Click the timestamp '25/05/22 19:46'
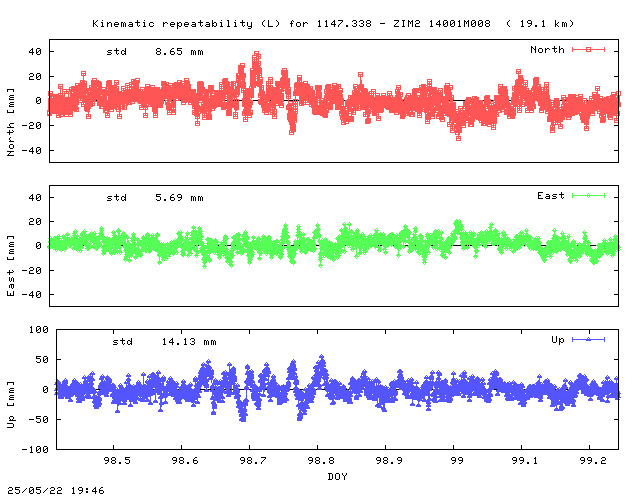This screenshot has height=496, width=640. click(56, 490)
